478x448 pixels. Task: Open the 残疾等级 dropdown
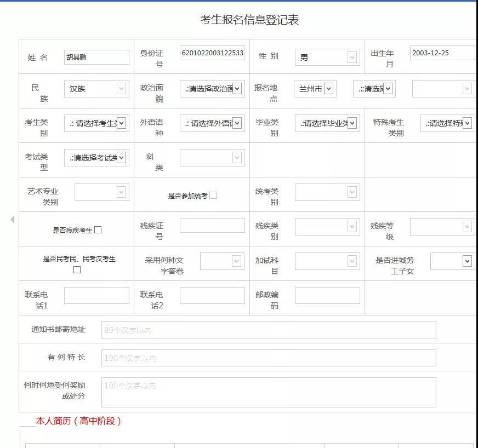[442, 227]
